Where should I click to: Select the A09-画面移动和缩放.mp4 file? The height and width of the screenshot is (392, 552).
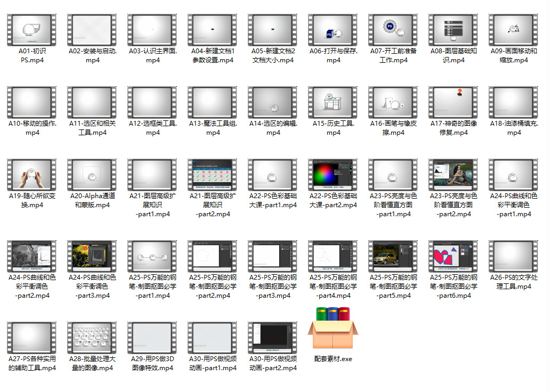(514, 30)
